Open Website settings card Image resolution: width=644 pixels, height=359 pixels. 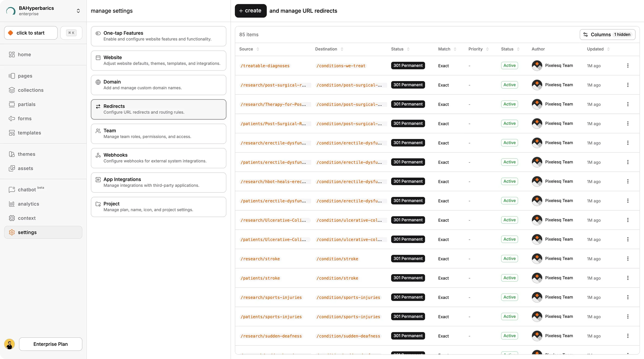coord(158,61)
